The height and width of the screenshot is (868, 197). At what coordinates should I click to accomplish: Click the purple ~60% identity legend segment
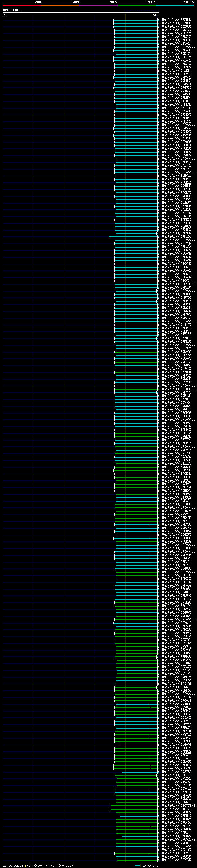99,6
